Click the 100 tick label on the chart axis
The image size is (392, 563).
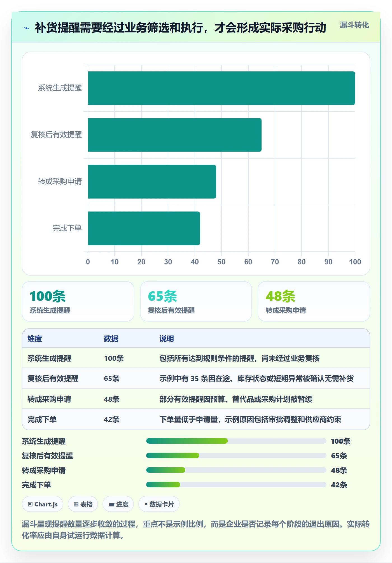[355, 262]
